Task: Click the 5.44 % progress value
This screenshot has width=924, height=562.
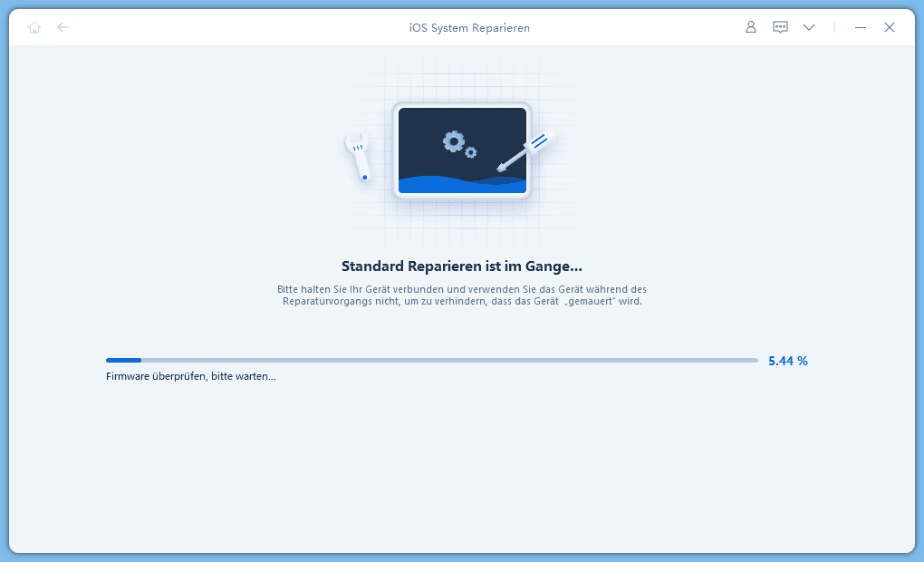Action: (x=787, y=361)
